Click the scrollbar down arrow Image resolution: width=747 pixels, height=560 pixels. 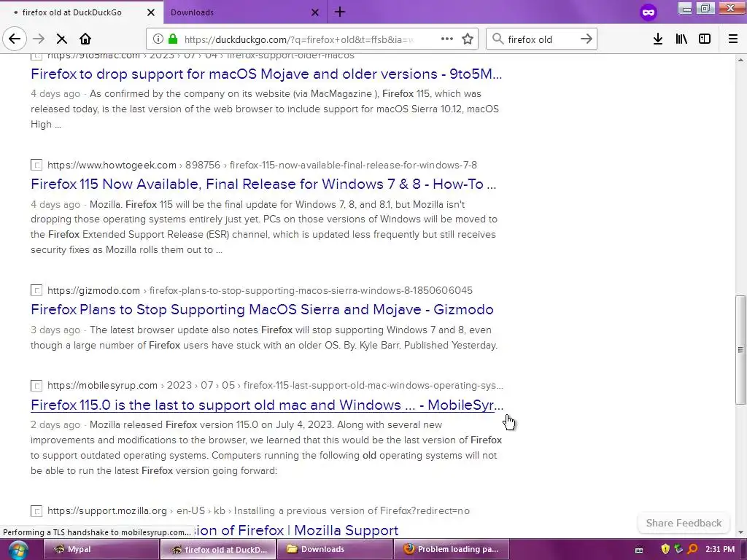[740, 532]
